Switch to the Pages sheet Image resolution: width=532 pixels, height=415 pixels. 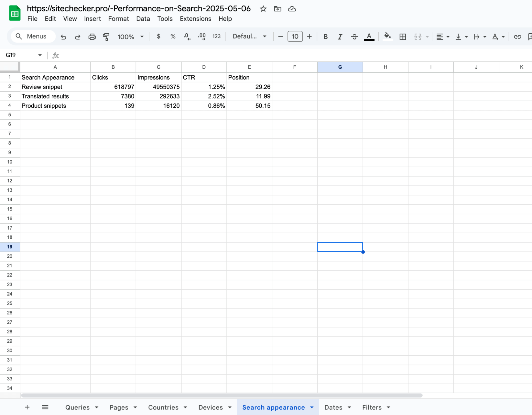point(119,407)
